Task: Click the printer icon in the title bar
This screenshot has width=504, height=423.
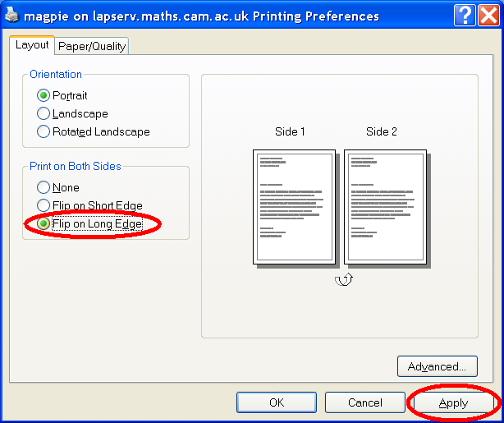Action: pos(11,16)
